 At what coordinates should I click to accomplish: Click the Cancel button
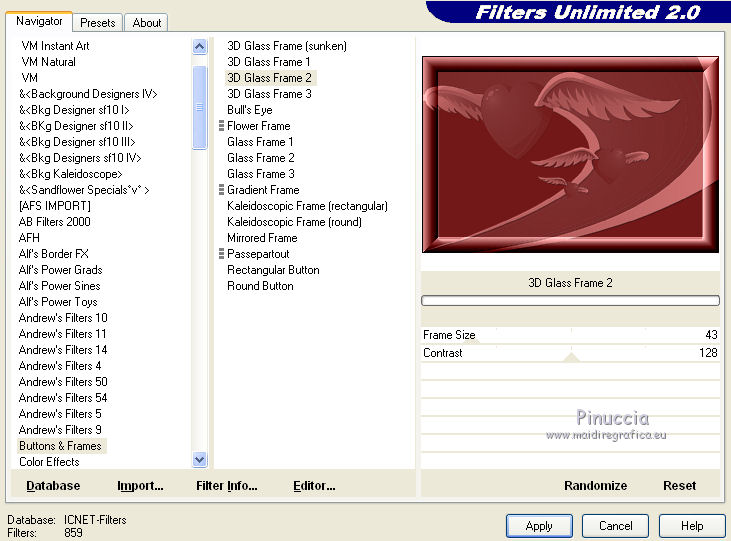[615, 526]
